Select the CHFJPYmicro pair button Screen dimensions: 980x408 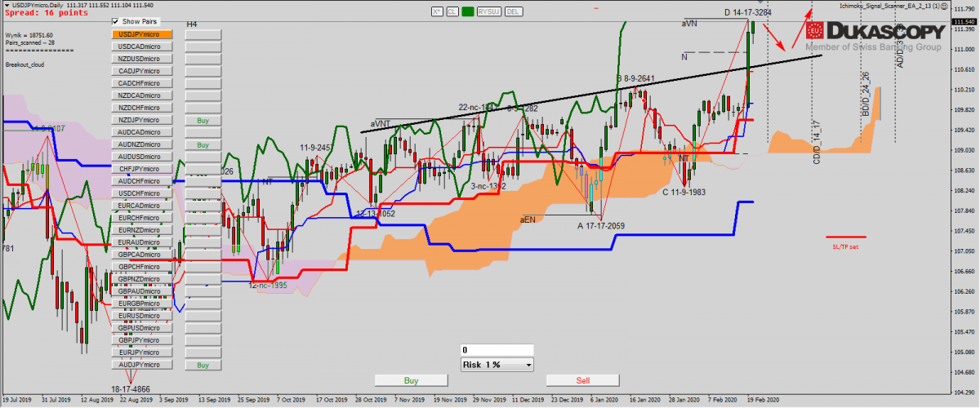(x=141, y=169)
